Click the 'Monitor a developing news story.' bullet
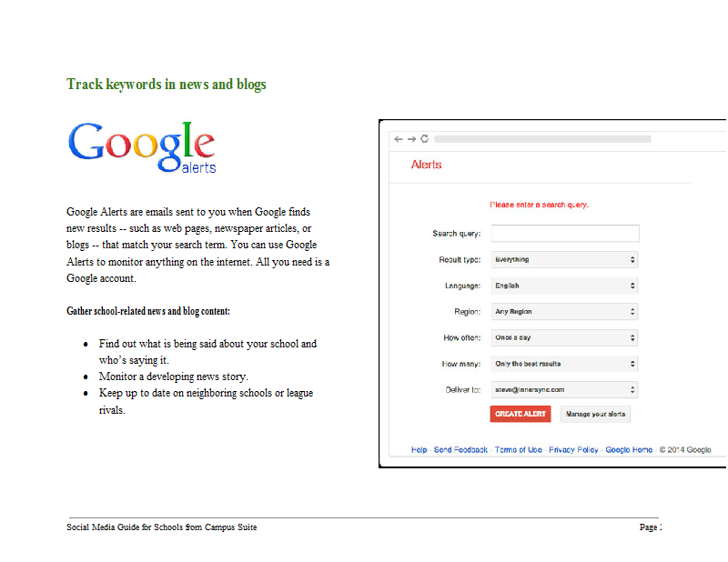 coord(173,376)
